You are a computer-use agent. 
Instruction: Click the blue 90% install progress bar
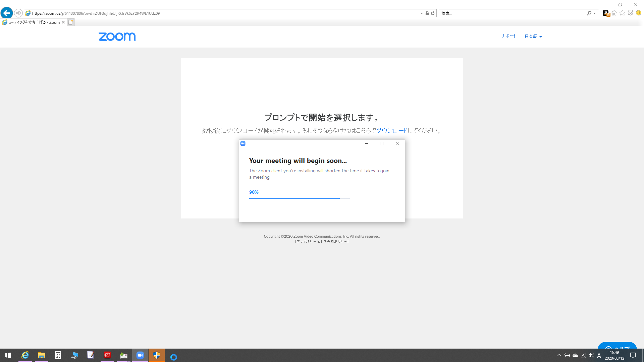tap(299, 198)
